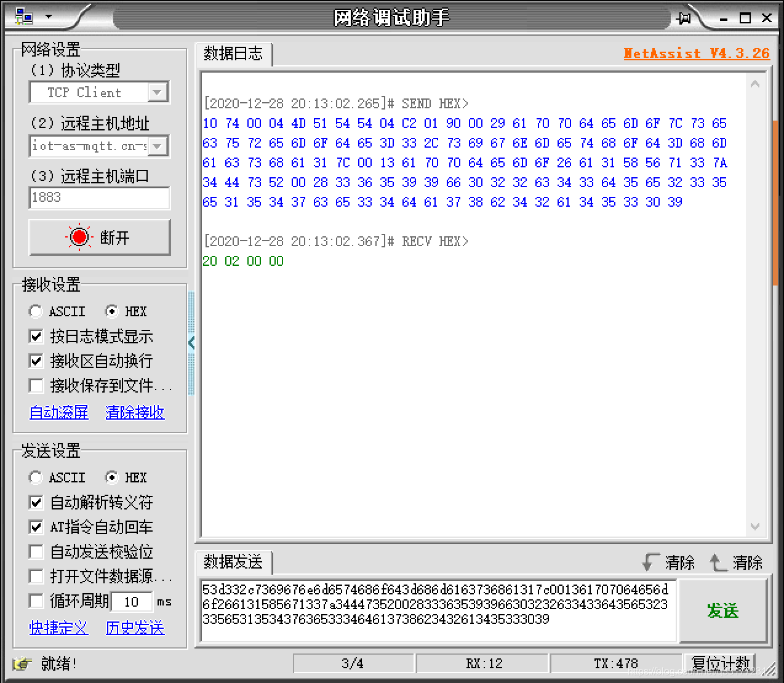Image resolution: width=784 pixels, height=683 pixels.
Task: Expand the remote host address combo box
Action: click(x=158, y=146)
